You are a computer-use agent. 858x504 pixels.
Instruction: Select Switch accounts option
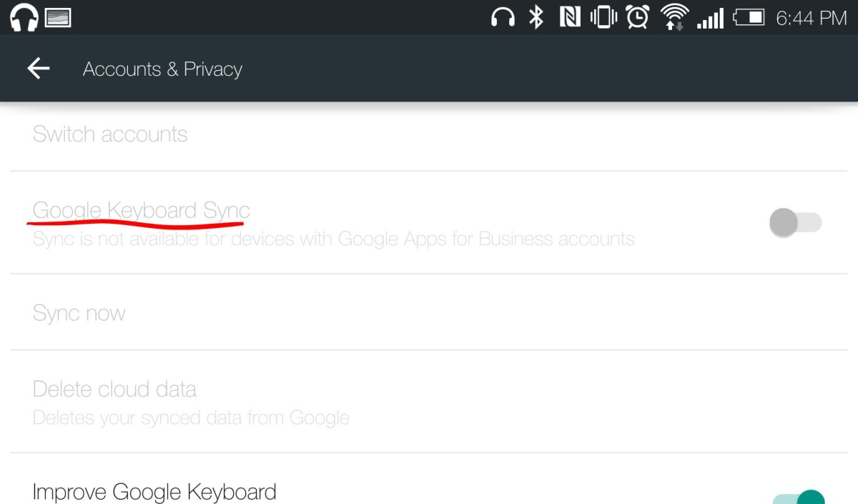click(110, 134)
